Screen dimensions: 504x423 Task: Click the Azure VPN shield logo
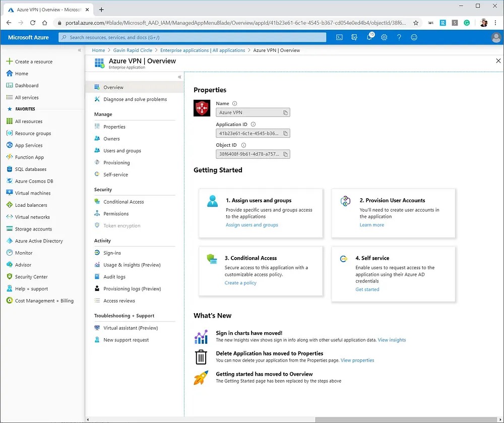[202, 108]
